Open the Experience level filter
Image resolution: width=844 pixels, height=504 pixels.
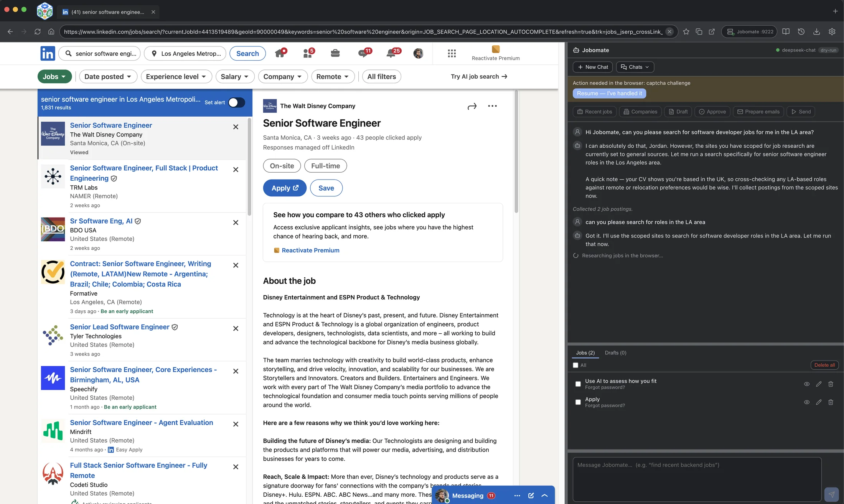tap(176, 76)
